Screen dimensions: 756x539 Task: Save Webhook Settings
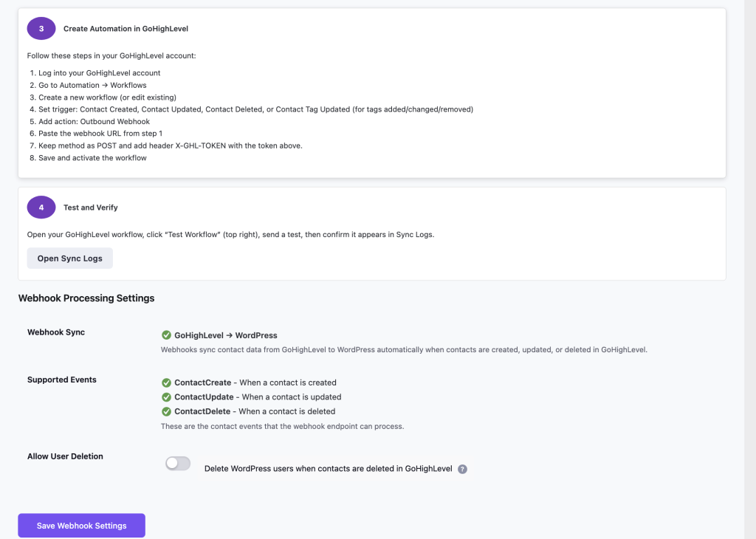[81, 526]
